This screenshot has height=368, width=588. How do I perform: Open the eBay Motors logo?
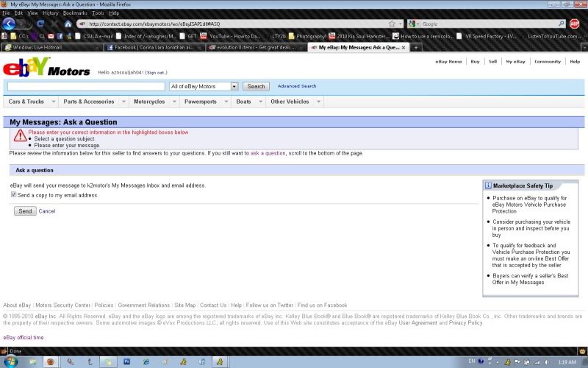[x=46, y=67]
